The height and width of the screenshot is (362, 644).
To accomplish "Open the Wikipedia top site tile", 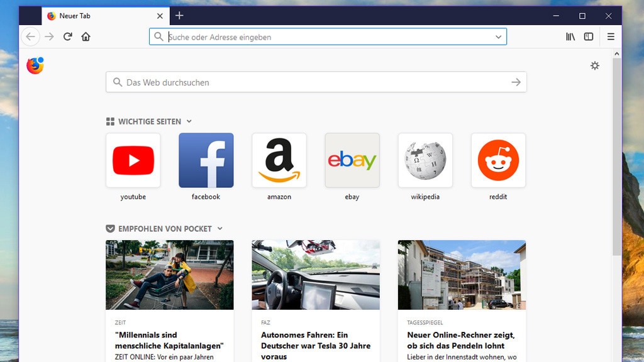I will point(425,160).
